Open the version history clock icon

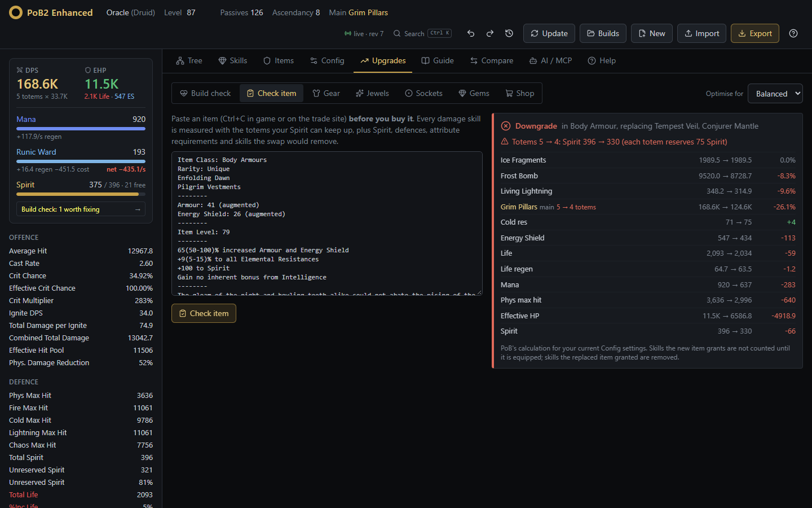pos(509,33)
